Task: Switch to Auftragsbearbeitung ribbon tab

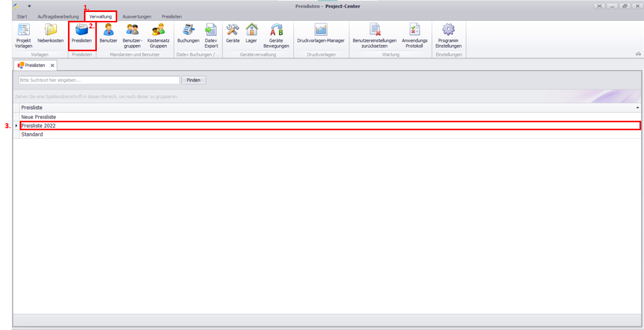Action: pyautogui.click(x=58, y=16)
